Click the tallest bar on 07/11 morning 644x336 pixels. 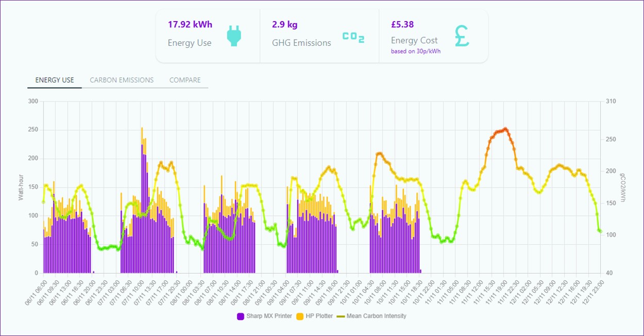click(x=142, y=200)
